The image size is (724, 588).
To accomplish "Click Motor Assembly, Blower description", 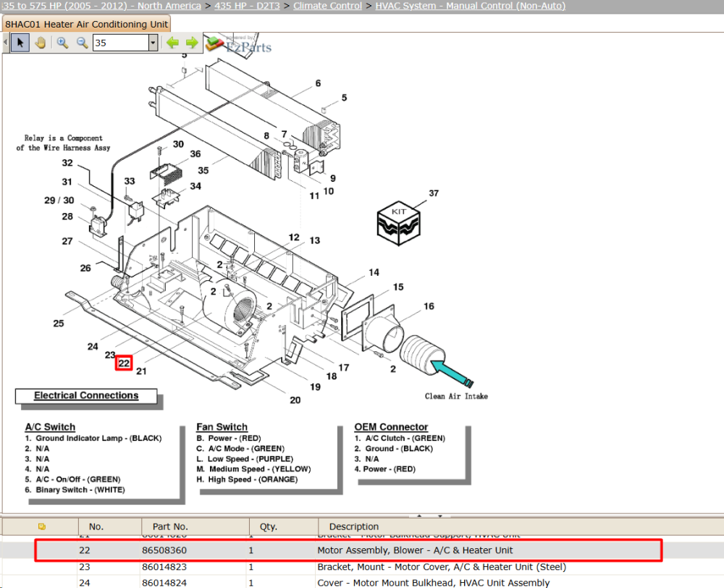I will tap(415, 550).
